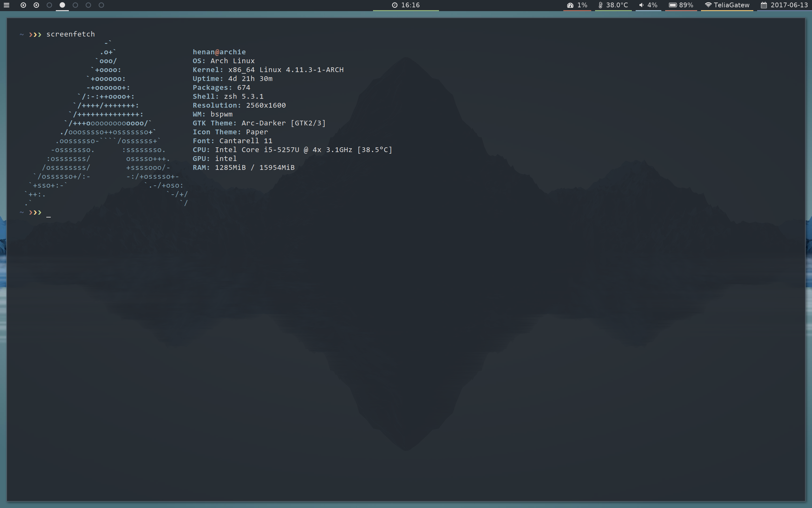Click the clock icon beside 16:16

pos(395,5)
